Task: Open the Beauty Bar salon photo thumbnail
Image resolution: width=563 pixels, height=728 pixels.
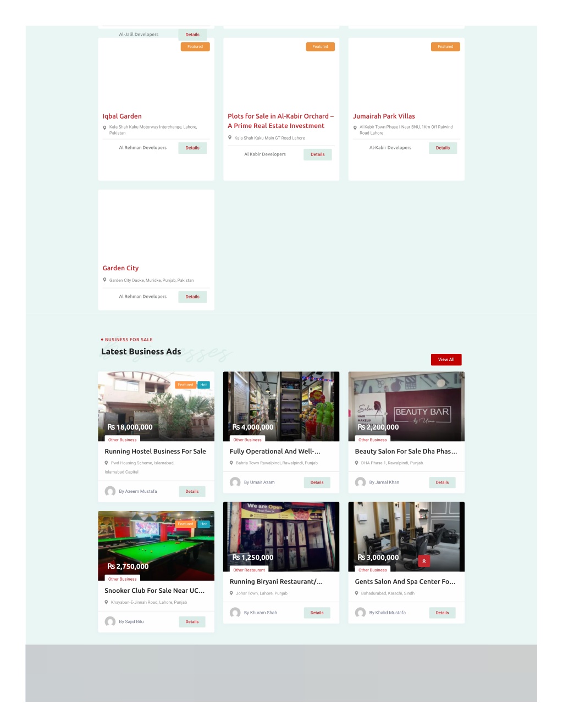Action: pos(406,407)
